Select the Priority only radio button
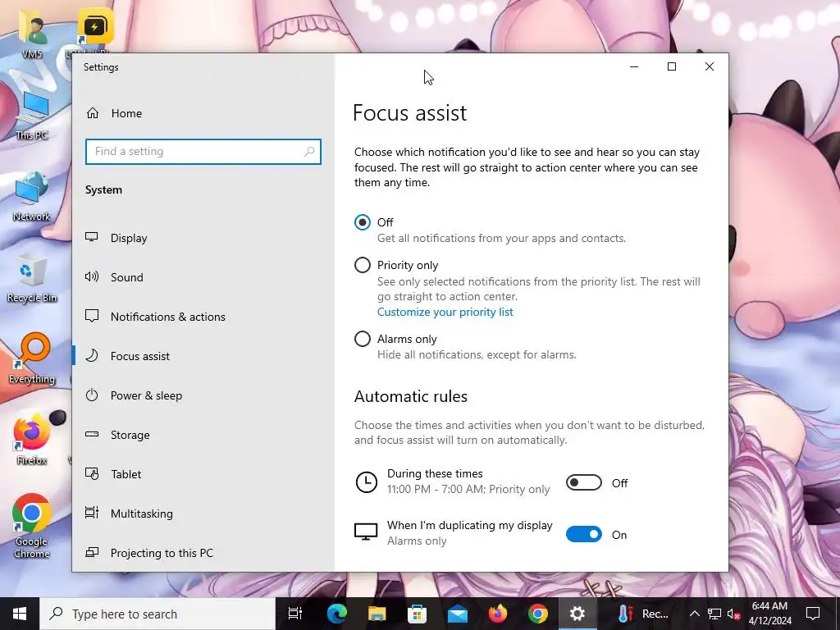Screen dimensions: 840x630 (x=362, y=265)
